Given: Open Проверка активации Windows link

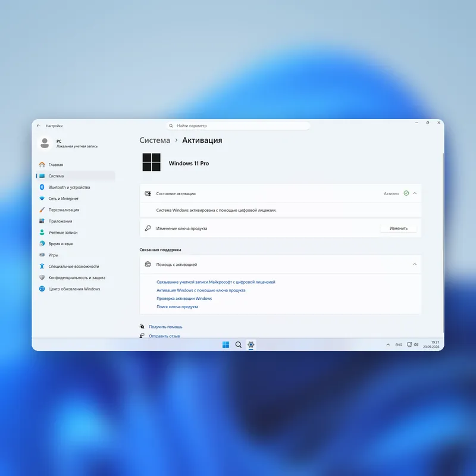Looking at the screenshot, I should 184,299.
